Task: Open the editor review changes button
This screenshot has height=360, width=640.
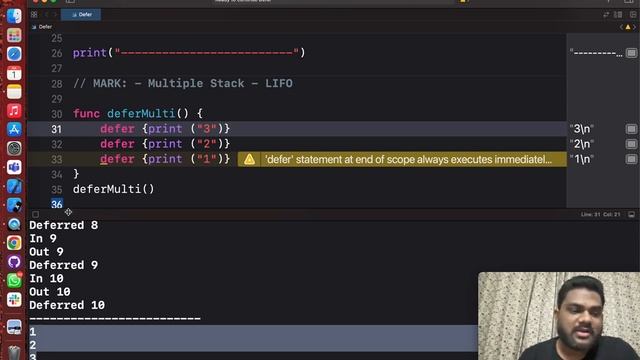Action: point(606,15)
